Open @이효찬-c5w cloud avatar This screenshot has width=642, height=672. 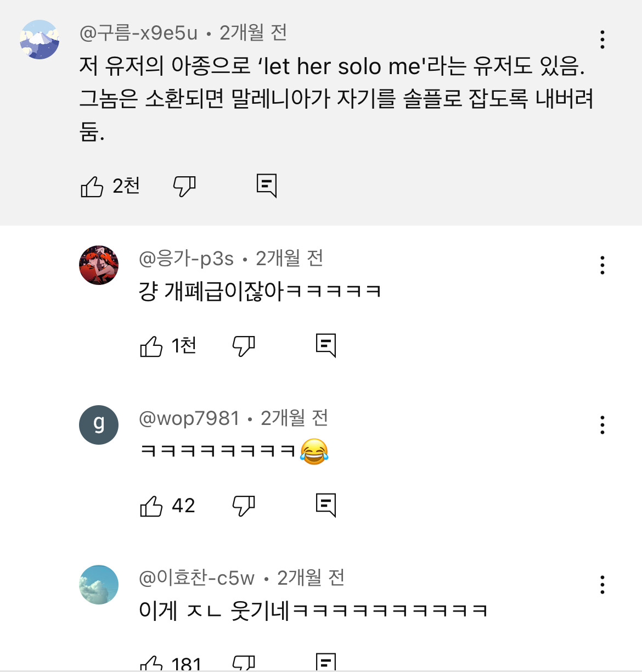tap(99, 585)
